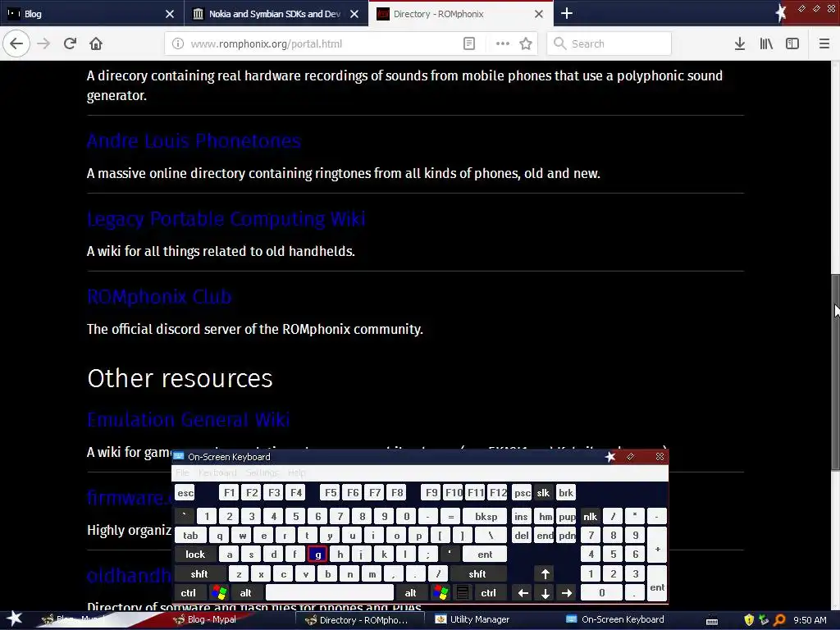840x630 pixels.
Task: Open Help menu of On-Screen Keyboard
Action: pos(296,472)
